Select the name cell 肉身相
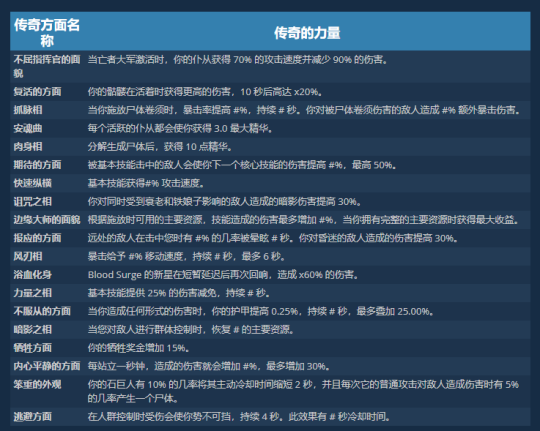This screenshot has height=431, width=540. 28,147
